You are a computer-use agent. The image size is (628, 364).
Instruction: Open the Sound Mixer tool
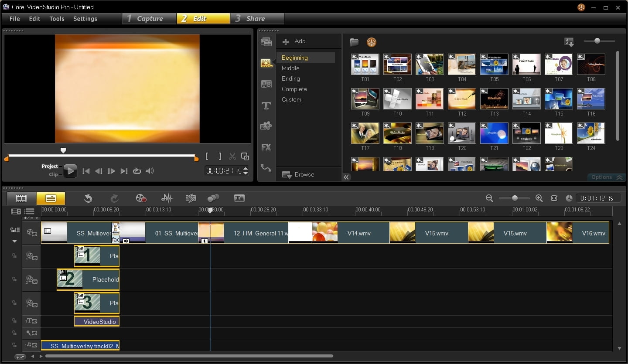[x=167, y=198]
